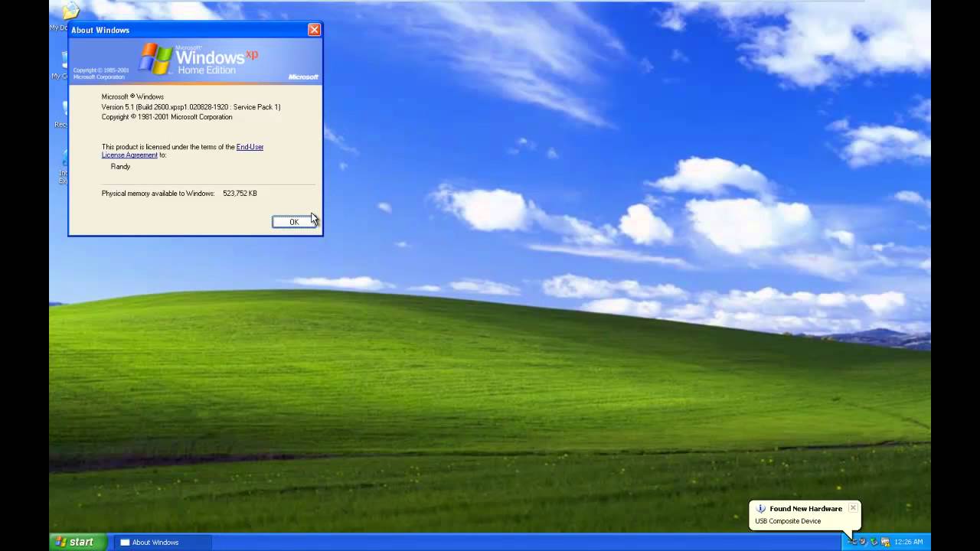Click the licensed user name "Randy"
980x551 pixels.
pyautogui.click(x=120, y=166)
